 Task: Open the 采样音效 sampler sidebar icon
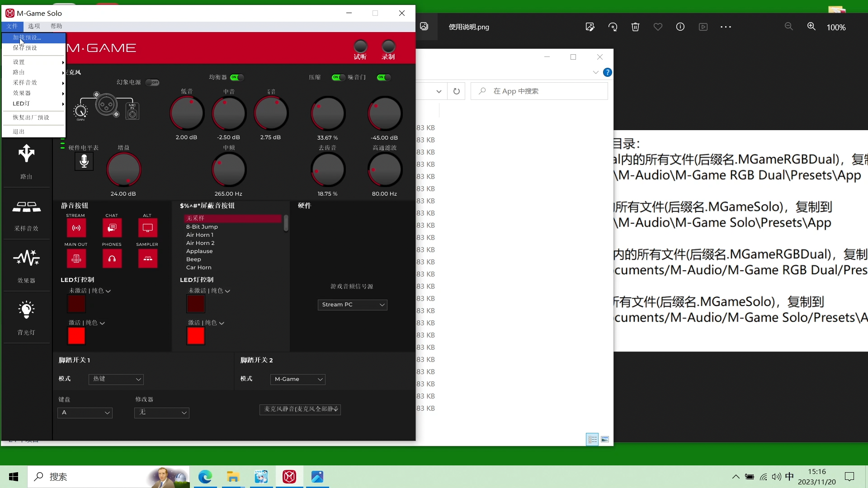[26, 207]
